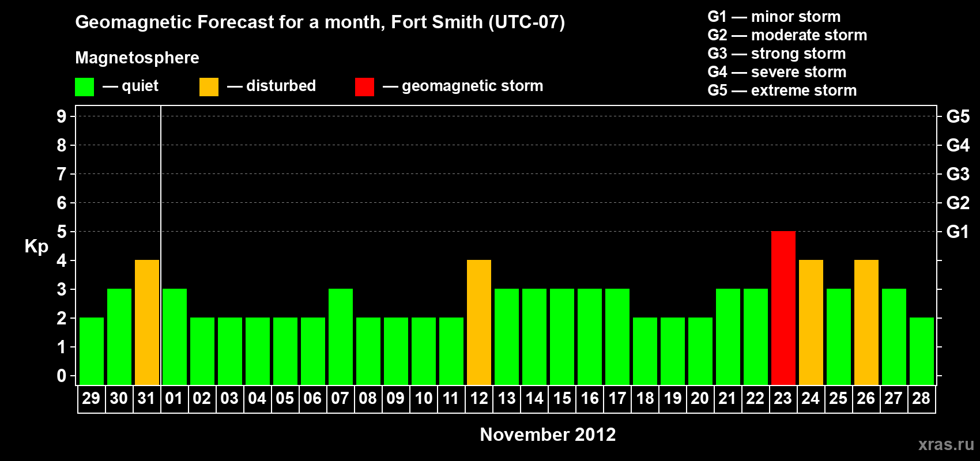Image resolution: width=980 pixels, height=461 pixels.
Task: Click date label 17 on the axis
Action: click(617, 399)
